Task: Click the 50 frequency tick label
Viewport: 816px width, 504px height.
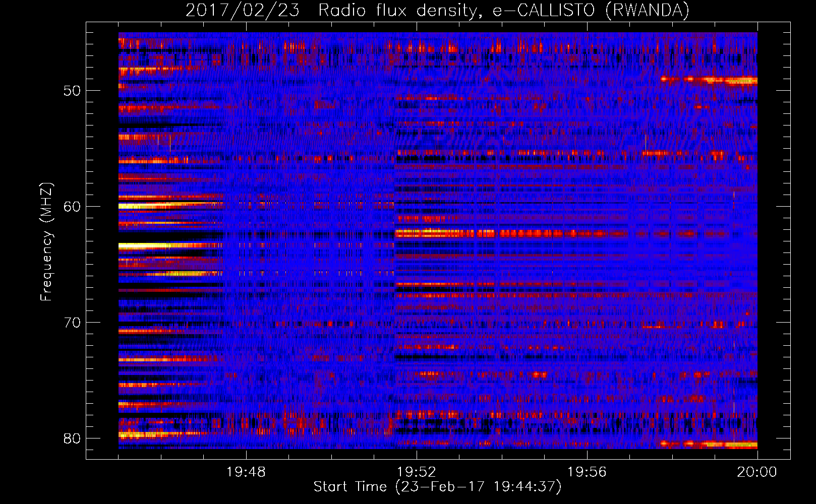Action: pyautogui.click(x=72, y=91)
